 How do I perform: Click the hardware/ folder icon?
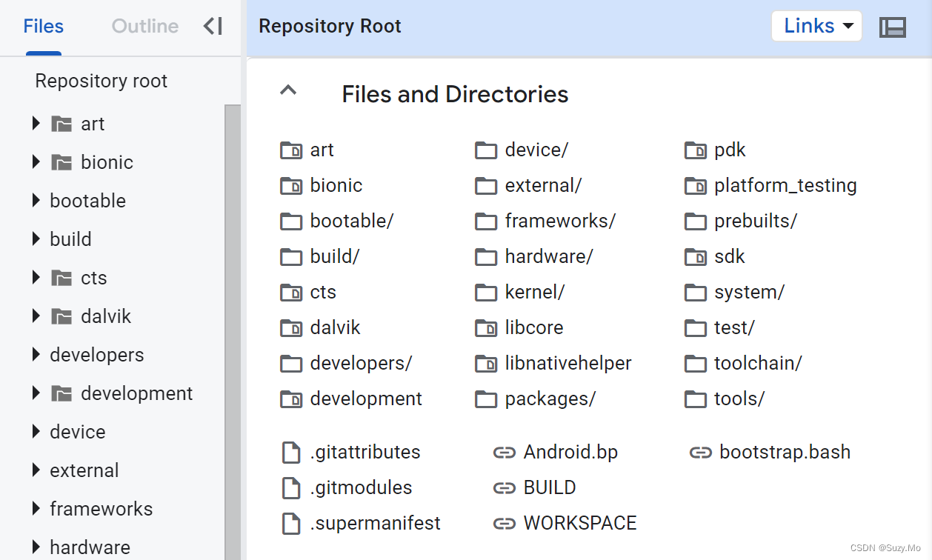point(486,257)
